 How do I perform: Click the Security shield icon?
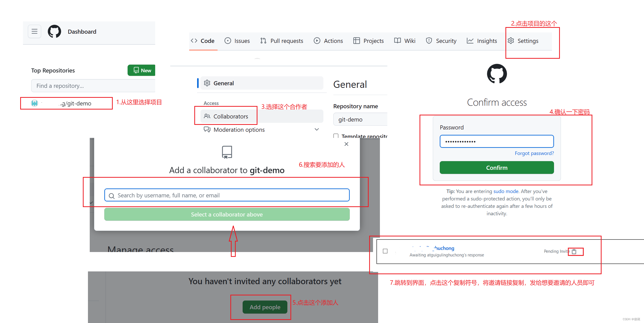(x=429, y=41)
